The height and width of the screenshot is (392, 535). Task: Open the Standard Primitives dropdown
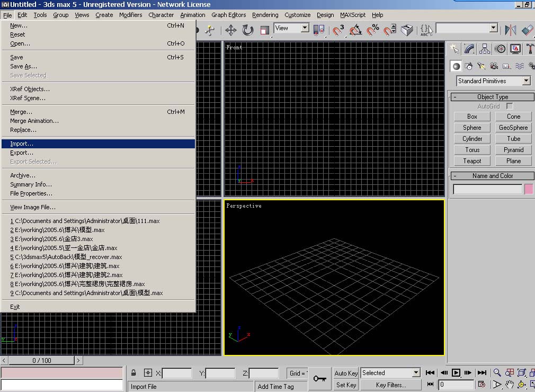[526, 81]
